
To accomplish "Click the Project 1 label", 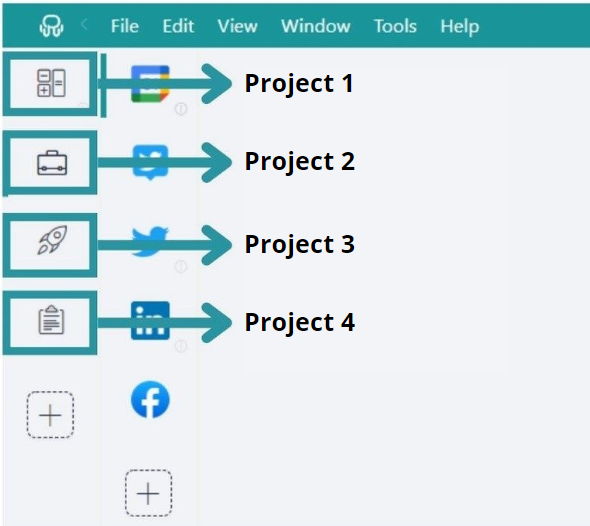I will (x=299, y=84).
